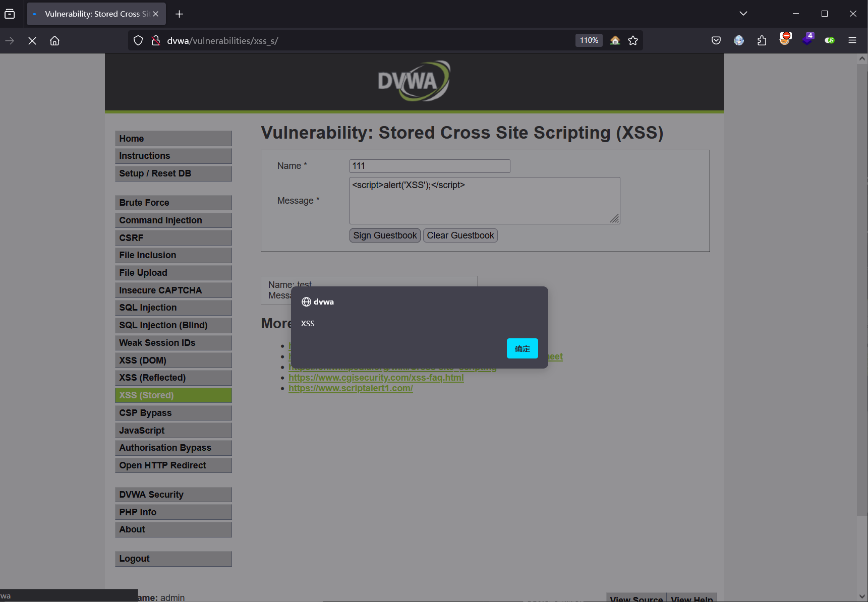Screen dimensions: 868x602
Task: Go to browser home page icon
Action: click(x=54, y=41)
